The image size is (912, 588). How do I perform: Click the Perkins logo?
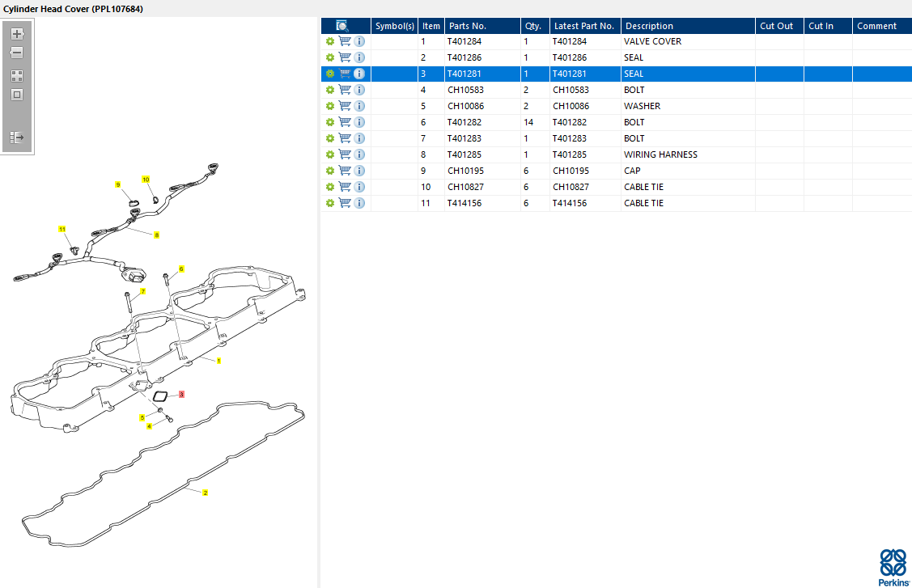click(x=893, y=566)
